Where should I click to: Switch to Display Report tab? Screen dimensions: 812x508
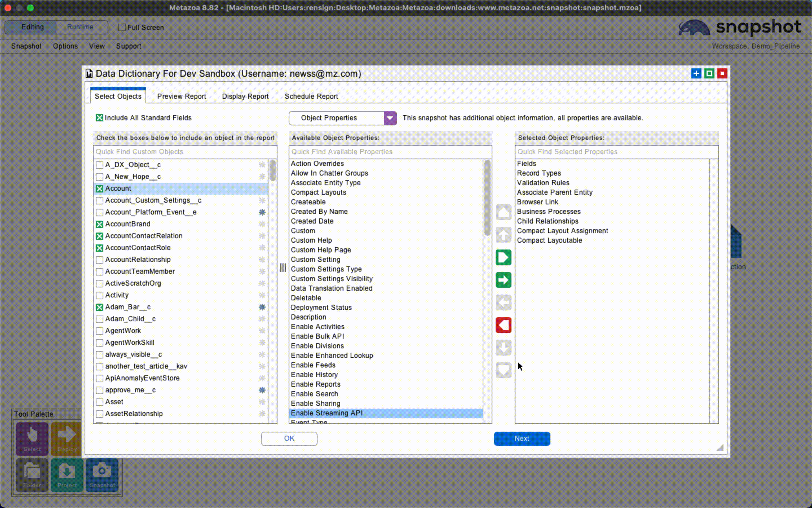tap(245, 97)
